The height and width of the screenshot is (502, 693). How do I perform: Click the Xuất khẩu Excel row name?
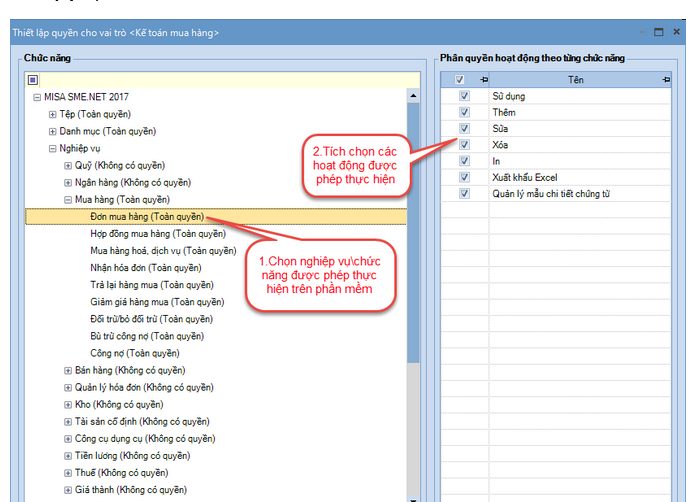[525, 178]
